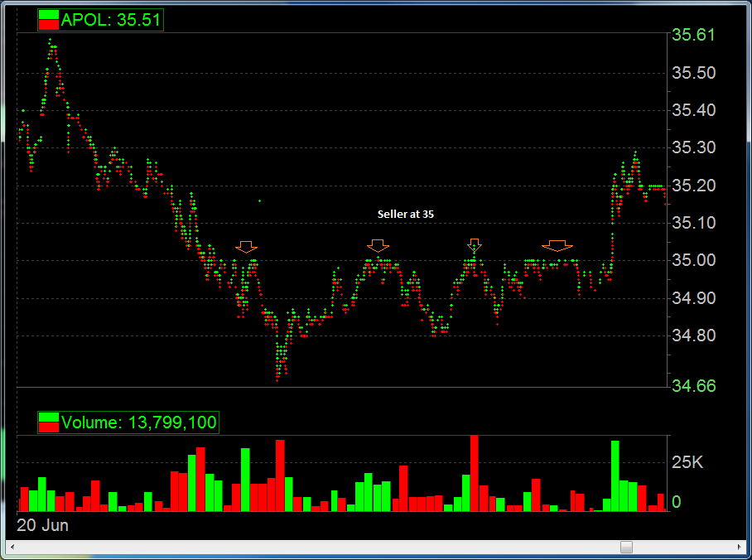The width and height of the screenshot is (752, 560).
Task: Click the 35.40 price axis label
Action: tap(693, 110)
